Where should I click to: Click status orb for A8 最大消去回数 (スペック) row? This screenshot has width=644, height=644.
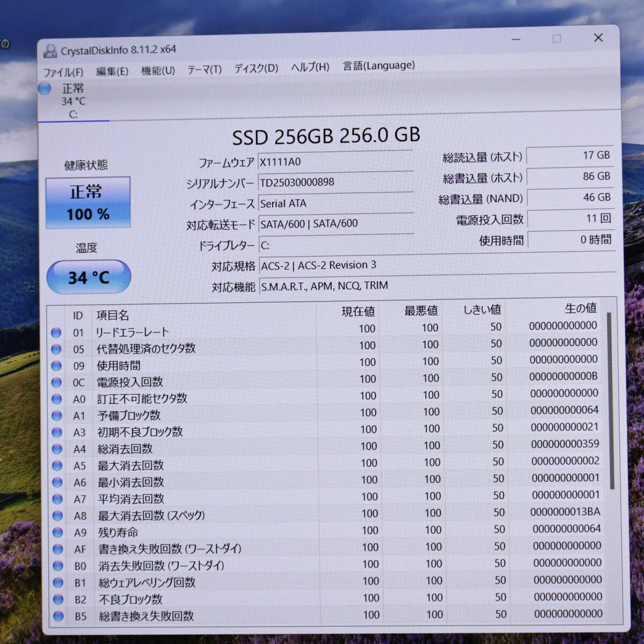(x=58, y=516)
